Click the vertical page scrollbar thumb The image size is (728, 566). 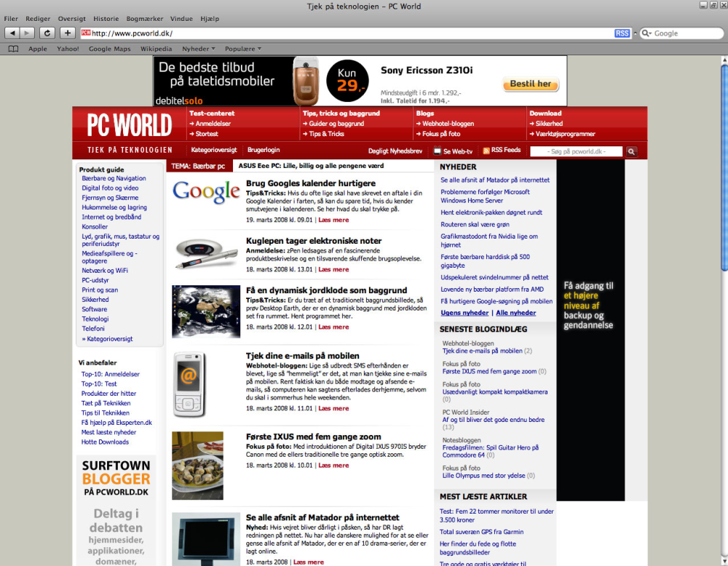[x=724, y=167]
